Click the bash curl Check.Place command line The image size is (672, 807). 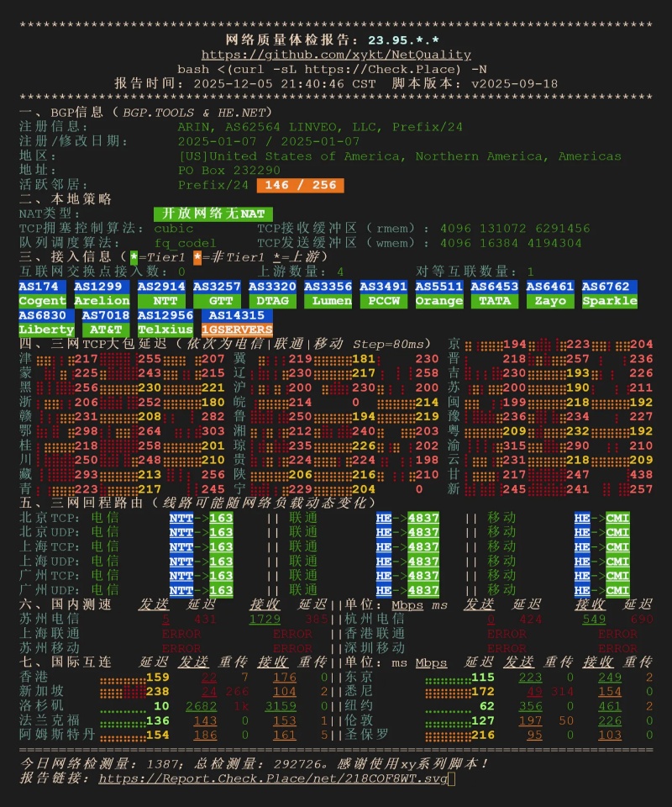point(336,69)
